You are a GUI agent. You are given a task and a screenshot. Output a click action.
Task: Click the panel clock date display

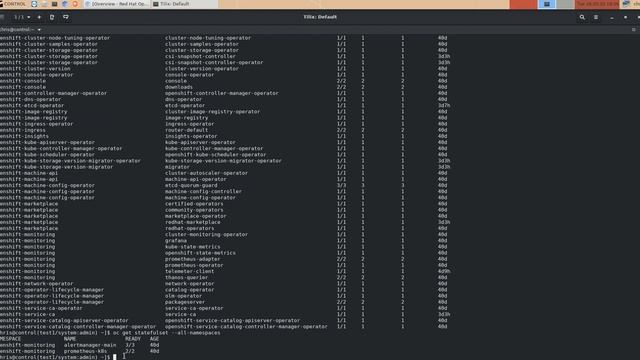(x=598, y=4)
